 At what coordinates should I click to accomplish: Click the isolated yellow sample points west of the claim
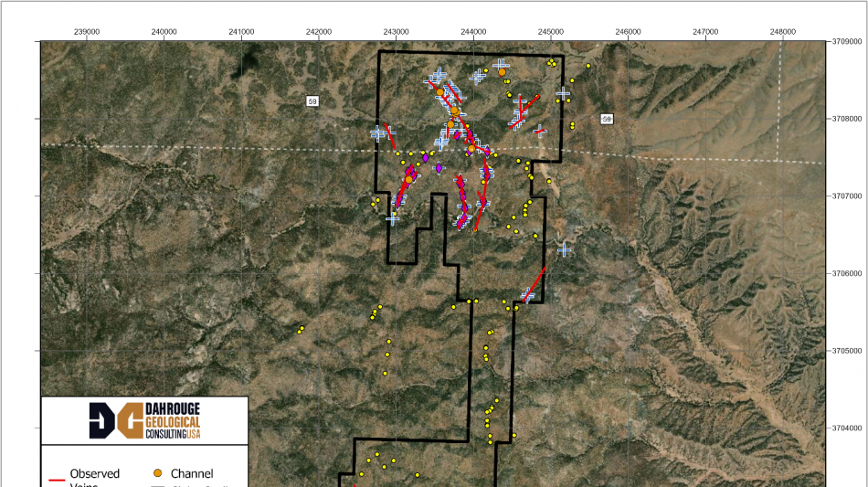point(300,329)
